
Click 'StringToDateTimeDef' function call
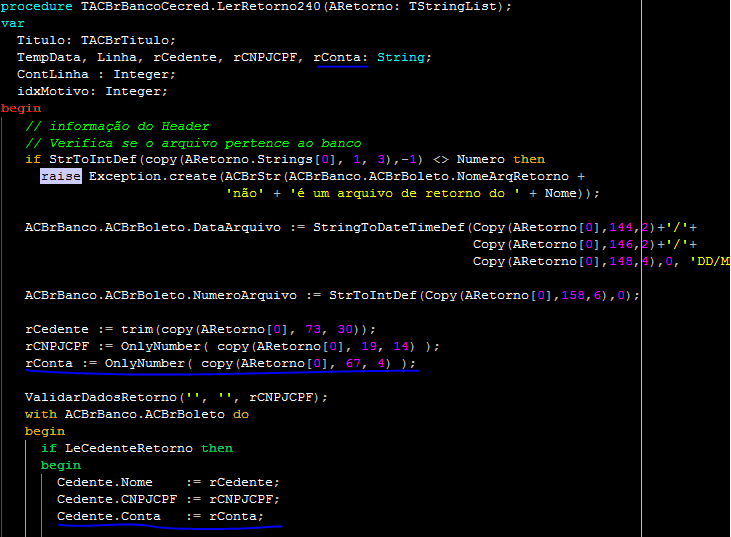coord(389,227)
